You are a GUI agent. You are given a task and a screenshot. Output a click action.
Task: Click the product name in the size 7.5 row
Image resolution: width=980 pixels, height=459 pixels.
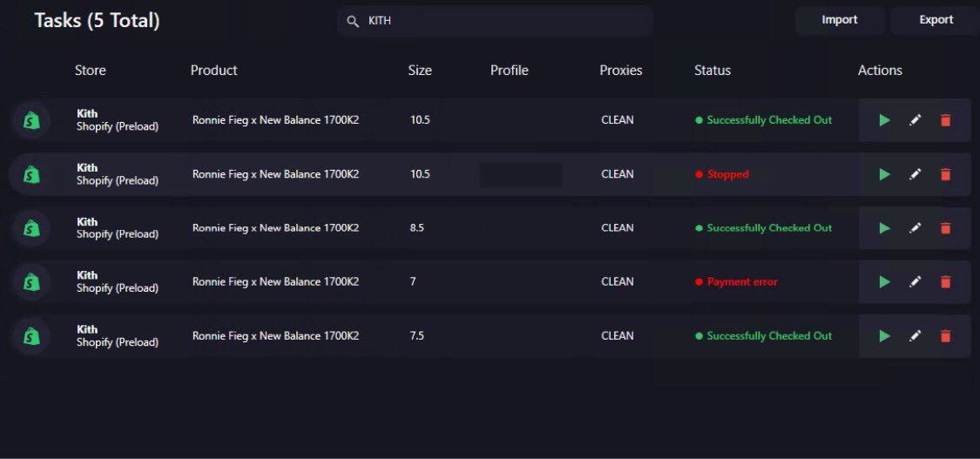tap(275, 336)
